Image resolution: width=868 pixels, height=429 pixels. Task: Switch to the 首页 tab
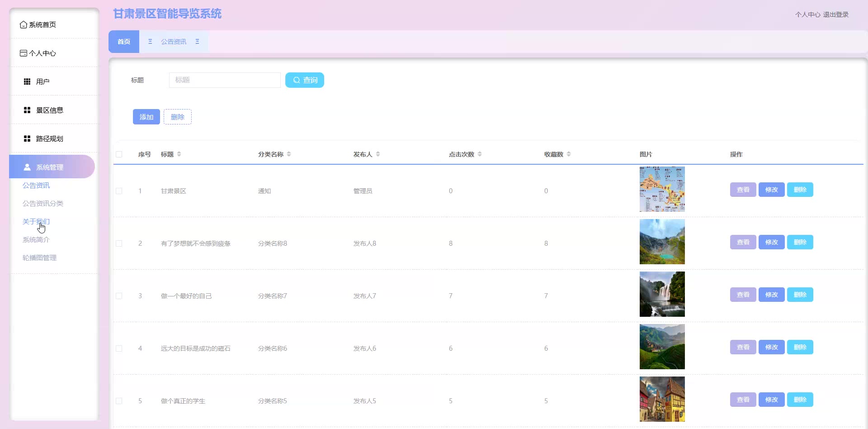click(124, 42)
